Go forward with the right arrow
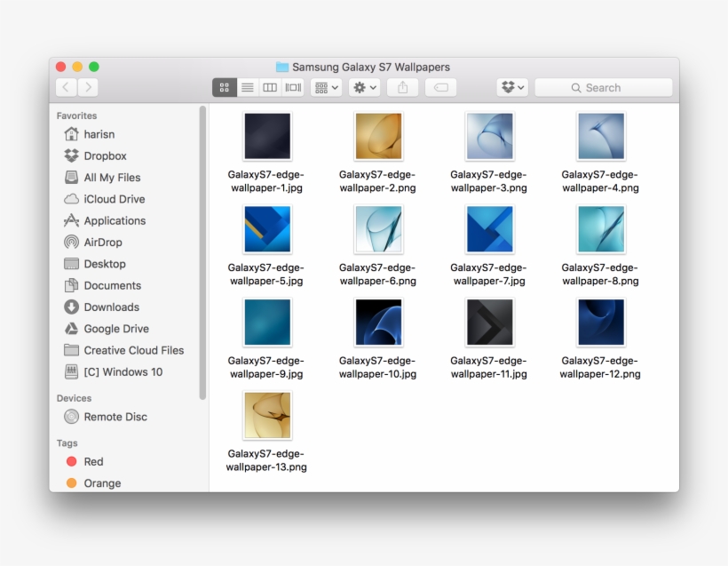Screen dimensions: 728x566 88,87
